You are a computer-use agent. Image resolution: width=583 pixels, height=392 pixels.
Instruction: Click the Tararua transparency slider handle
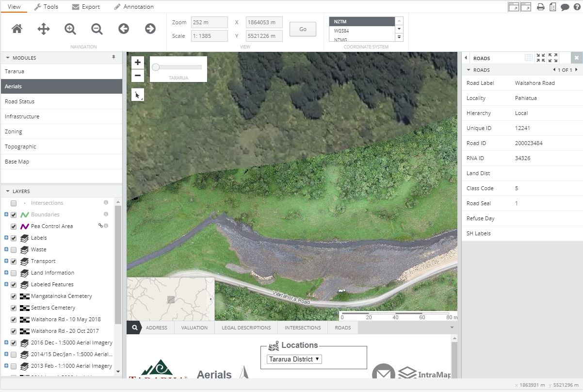(x=156, y=67)
